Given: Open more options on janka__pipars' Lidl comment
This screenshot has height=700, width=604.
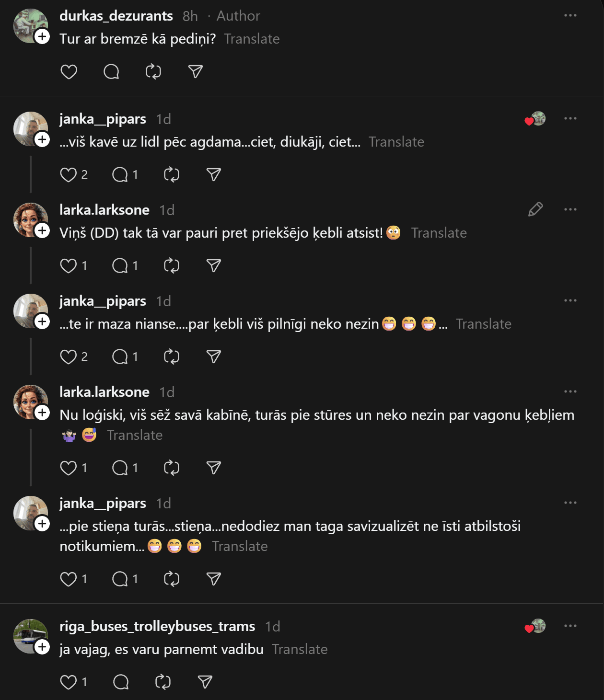Looking at the screenshot, I should pyautogui.click(x=570, y=119).
